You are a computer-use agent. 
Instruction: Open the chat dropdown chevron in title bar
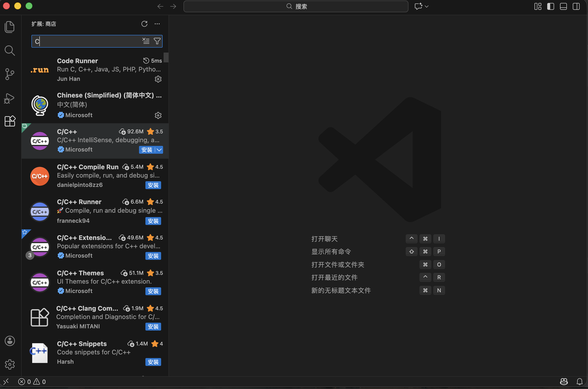coord(427,6)
